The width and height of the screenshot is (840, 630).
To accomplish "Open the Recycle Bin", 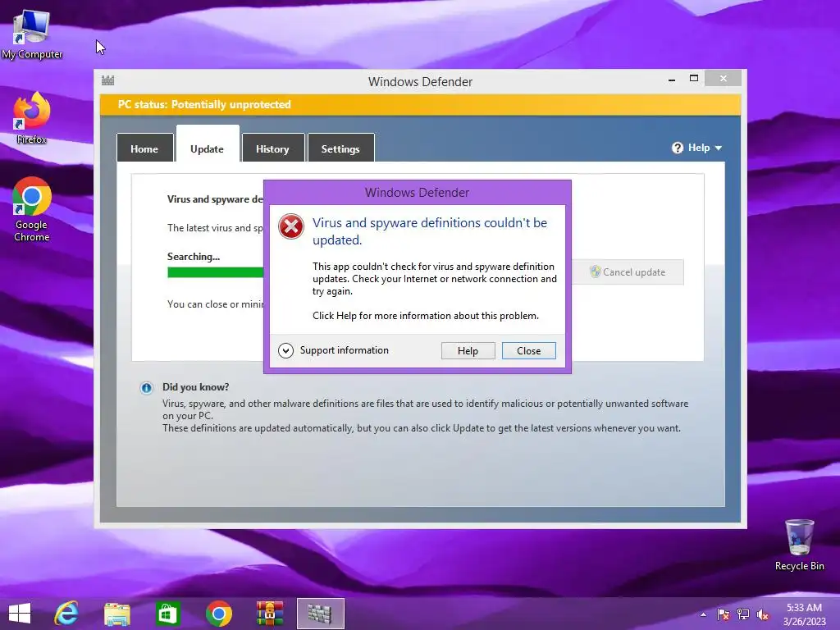I will pos(799,545).
